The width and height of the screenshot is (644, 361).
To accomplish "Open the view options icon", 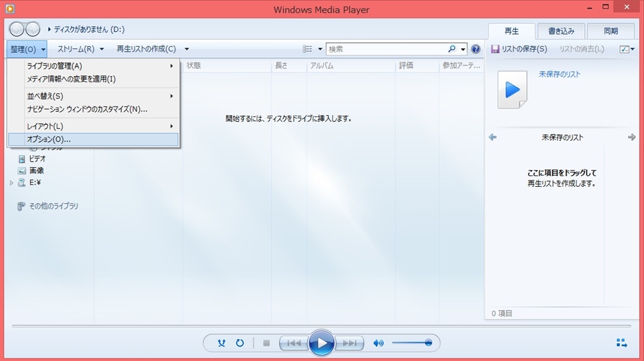I will click(x=307, y=49).
